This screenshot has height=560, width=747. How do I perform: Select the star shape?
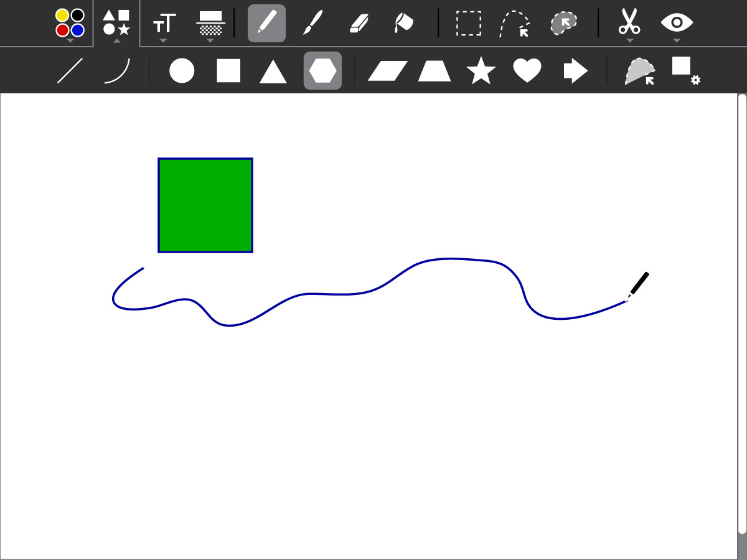pos(481,70)
